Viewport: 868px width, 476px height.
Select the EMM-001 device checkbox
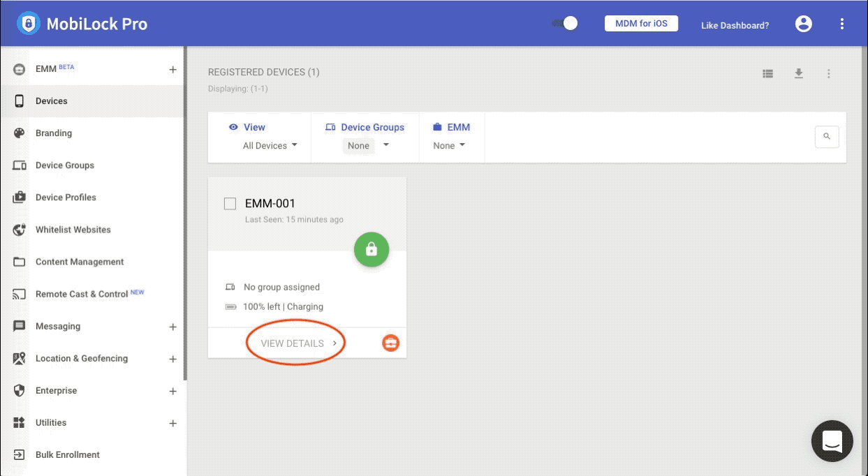pyautogui.click(x=230, y=204)
